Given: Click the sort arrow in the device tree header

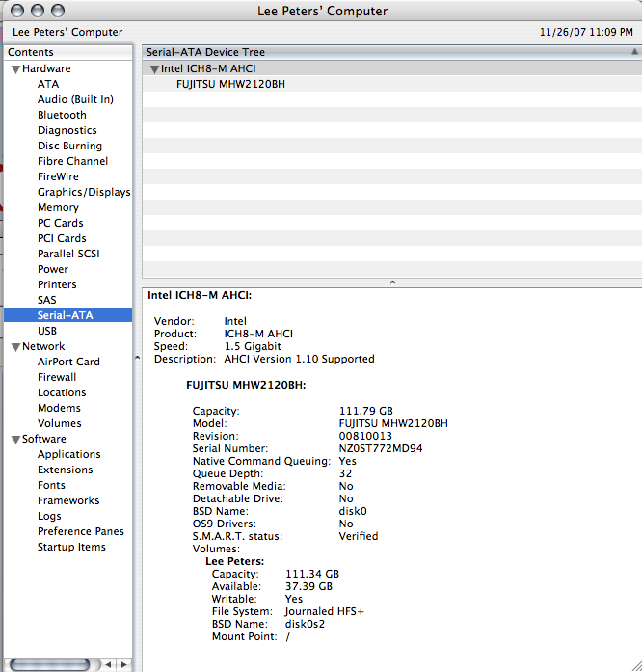Looking at the screenshot, I should pos(634,52).
